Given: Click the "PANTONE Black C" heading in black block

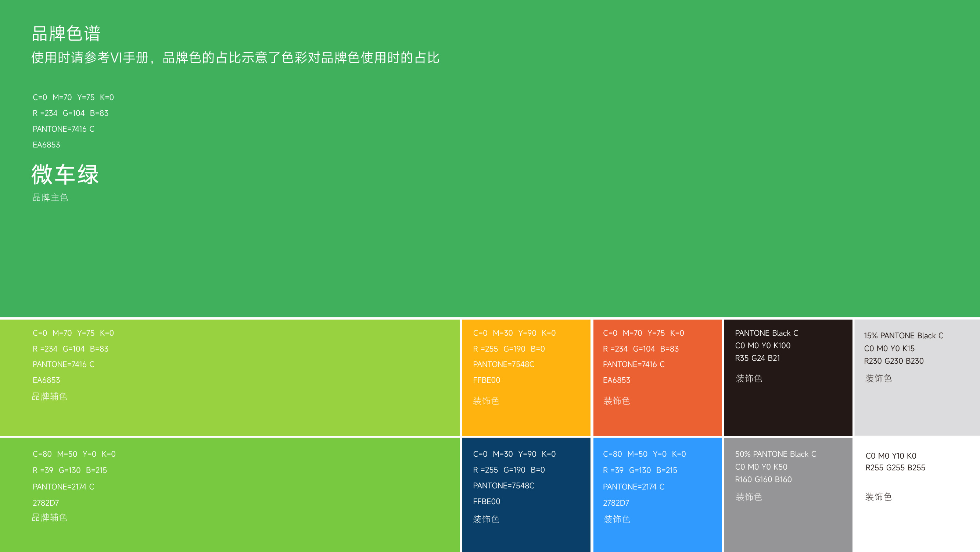Looking at the screenshot, I should click(767, 333).
